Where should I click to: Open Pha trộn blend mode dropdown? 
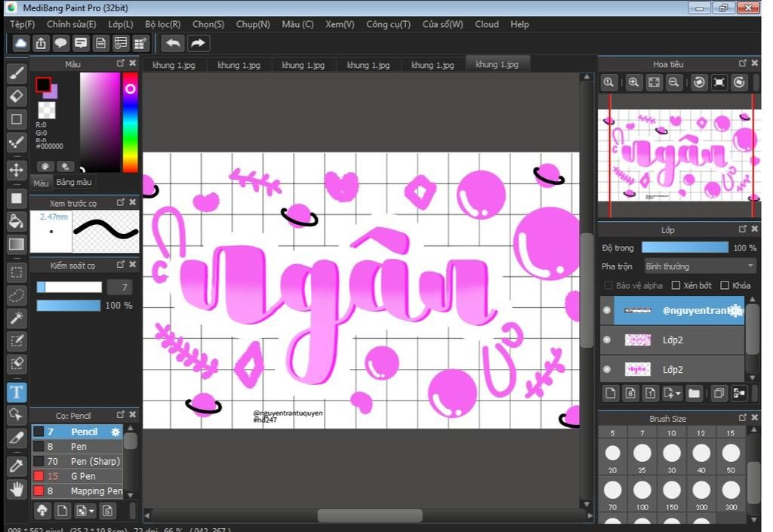coord(700,266)
